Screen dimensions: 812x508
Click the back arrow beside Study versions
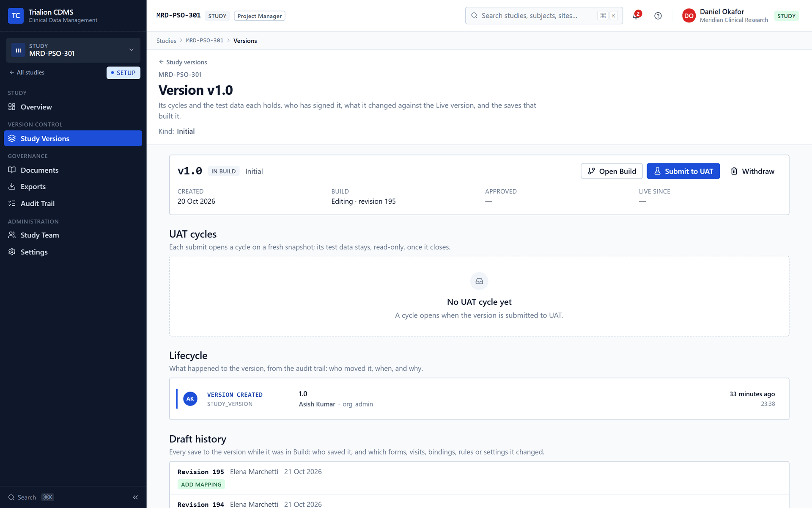(161, 62)
